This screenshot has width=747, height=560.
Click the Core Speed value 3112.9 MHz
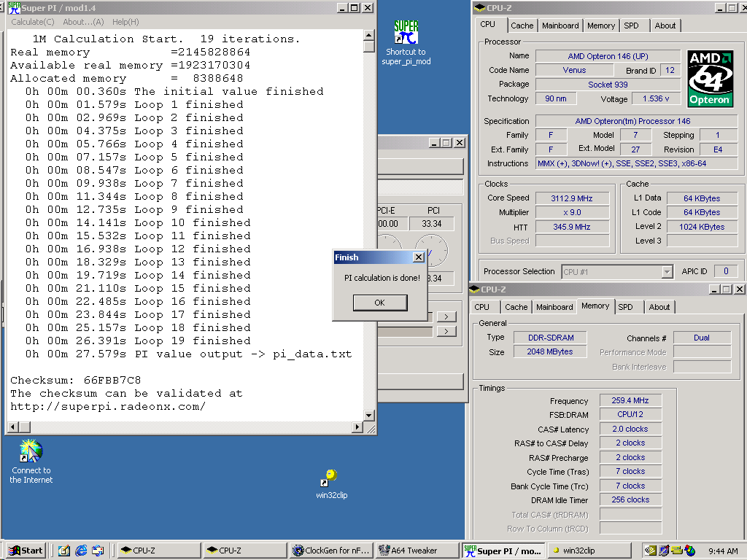(572, 198)
